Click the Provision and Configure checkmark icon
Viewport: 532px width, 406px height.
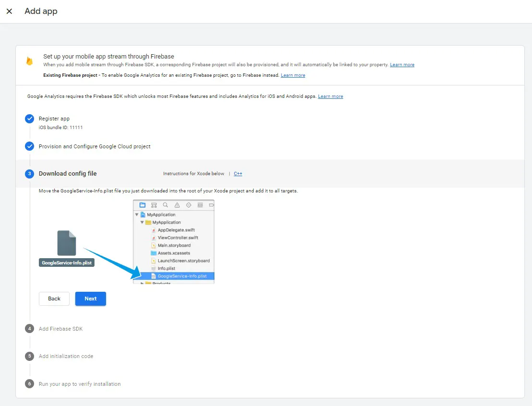click(30, 146)
